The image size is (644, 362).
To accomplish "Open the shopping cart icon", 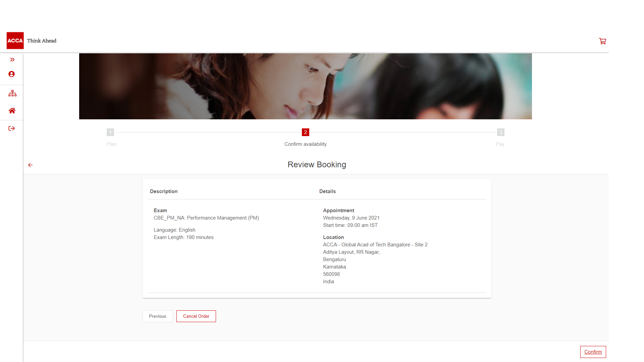I will pyautogui.click(x=602, y=41).
